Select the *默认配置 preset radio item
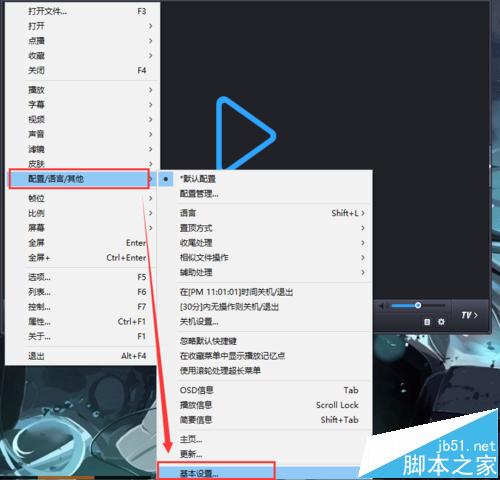This screenshot has height=480, width=500. pos(265,179)
